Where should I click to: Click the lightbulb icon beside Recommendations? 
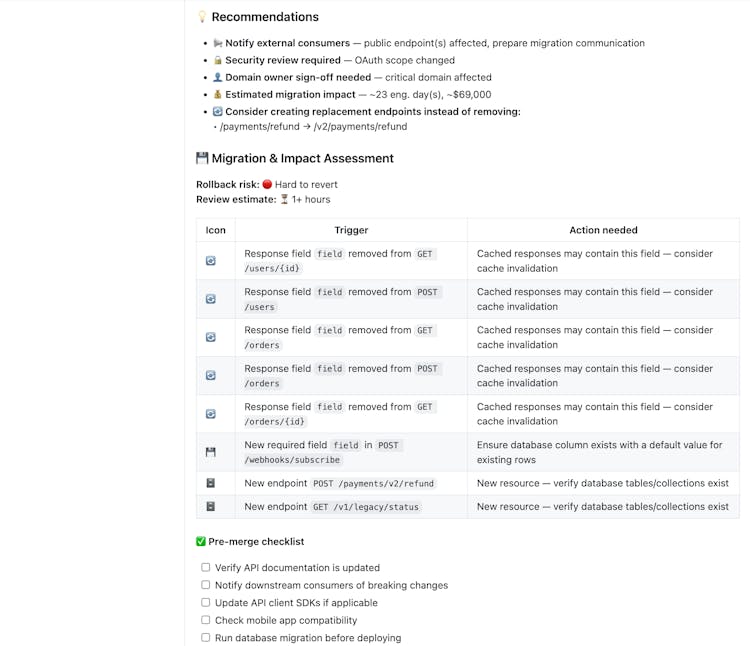[x=202, y=17]
